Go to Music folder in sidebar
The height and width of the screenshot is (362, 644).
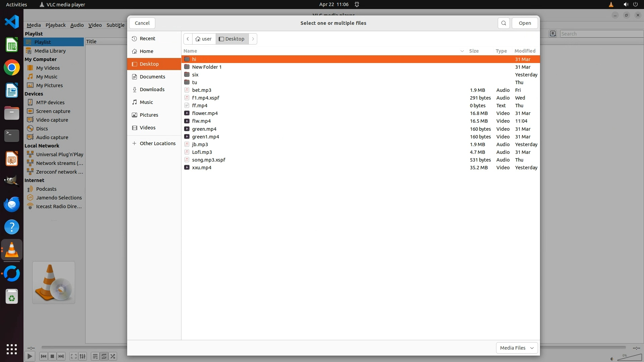pos(146,102)
